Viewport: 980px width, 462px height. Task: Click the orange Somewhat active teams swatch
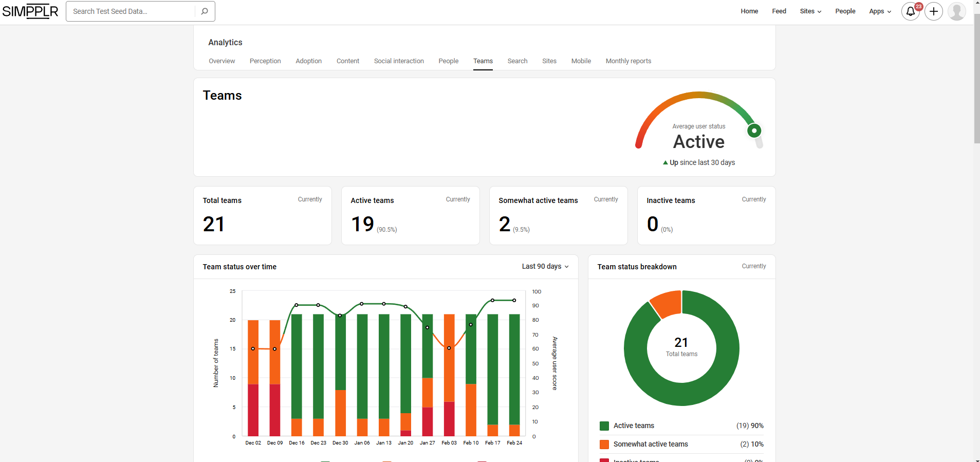click(604, 445)
